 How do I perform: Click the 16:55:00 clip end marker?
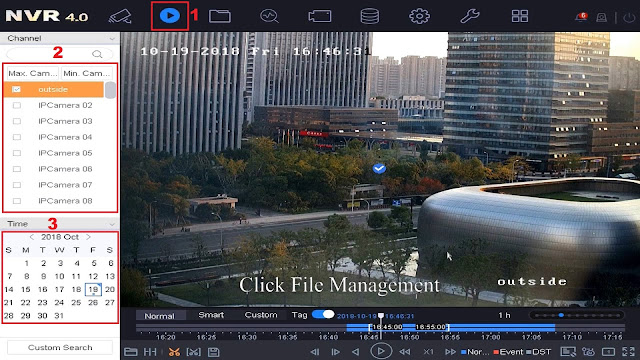(432, 327)
